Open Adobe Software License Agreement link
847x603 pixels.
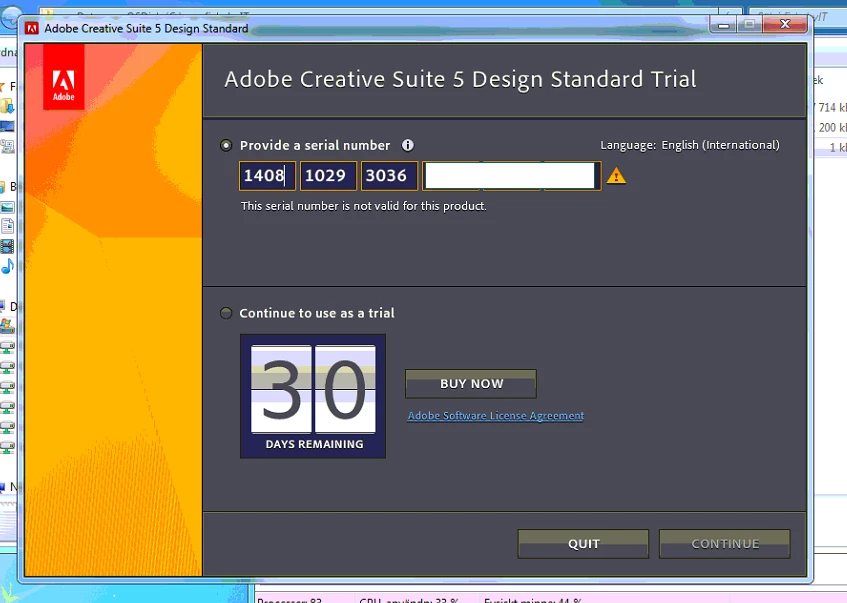click(496, 416)
